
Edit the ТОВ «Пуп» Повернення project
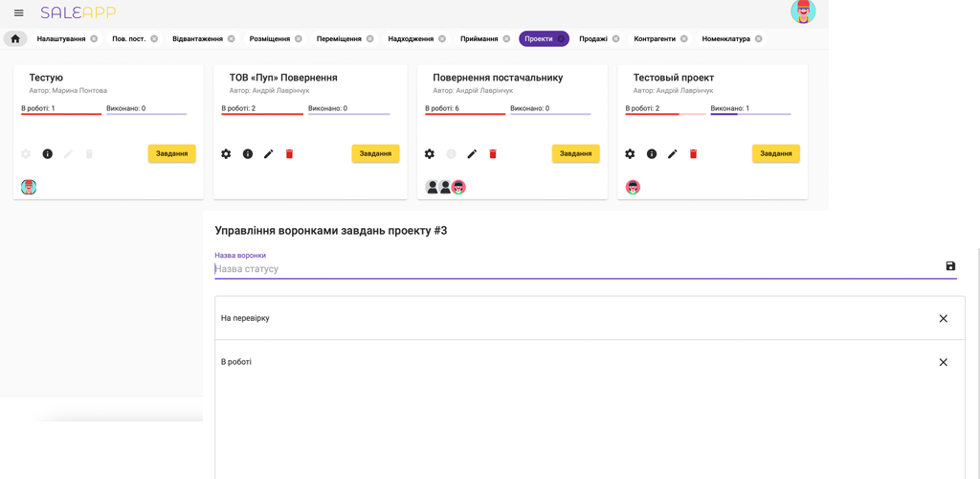pos(269,154)
